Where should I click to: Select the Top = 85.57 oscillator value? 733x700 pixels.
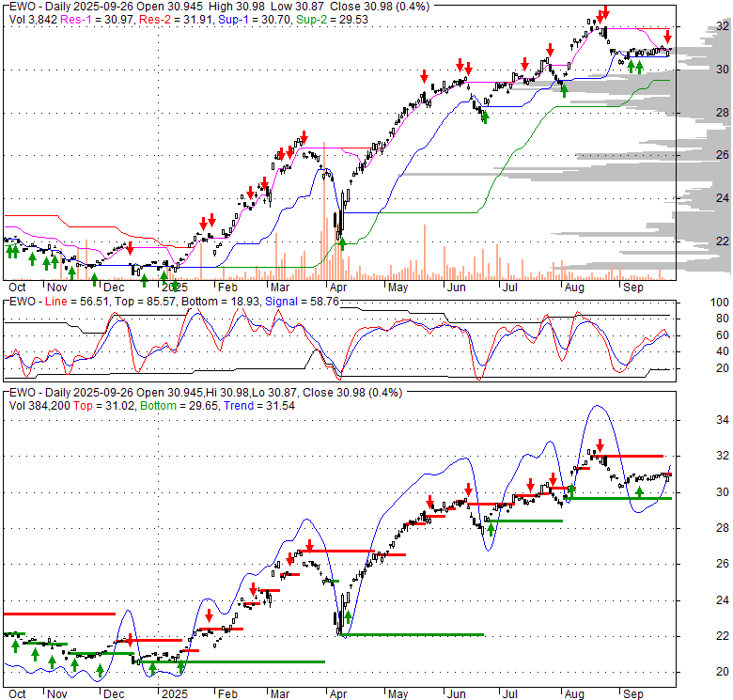click(x=145, y=302)
